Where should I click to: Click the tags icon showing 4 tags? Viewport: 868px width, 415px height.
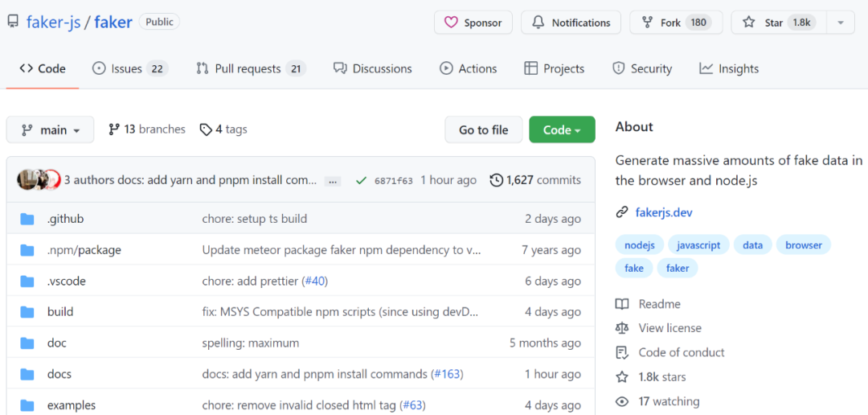pyautogui.click(x=206, y=129)
